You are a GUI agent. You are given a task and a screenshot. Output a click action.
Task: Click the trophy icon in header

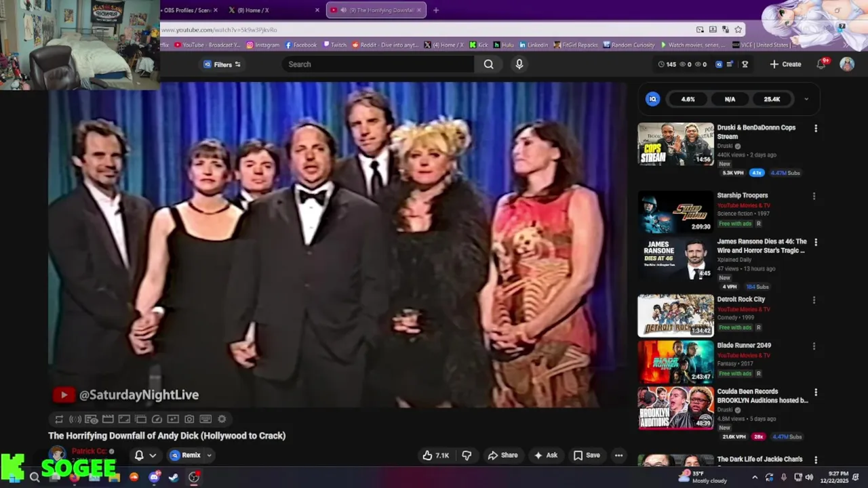click(x=745, y=64)
